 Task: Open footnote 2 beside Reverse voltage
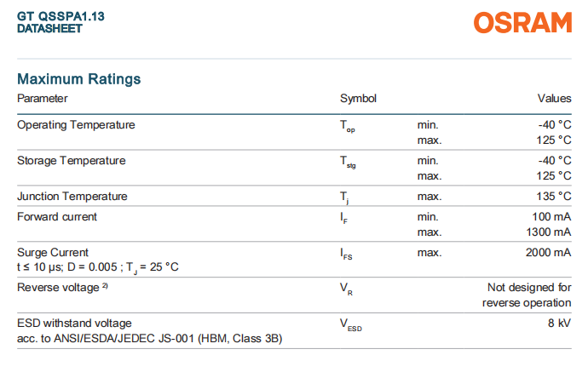click(105, 286)
